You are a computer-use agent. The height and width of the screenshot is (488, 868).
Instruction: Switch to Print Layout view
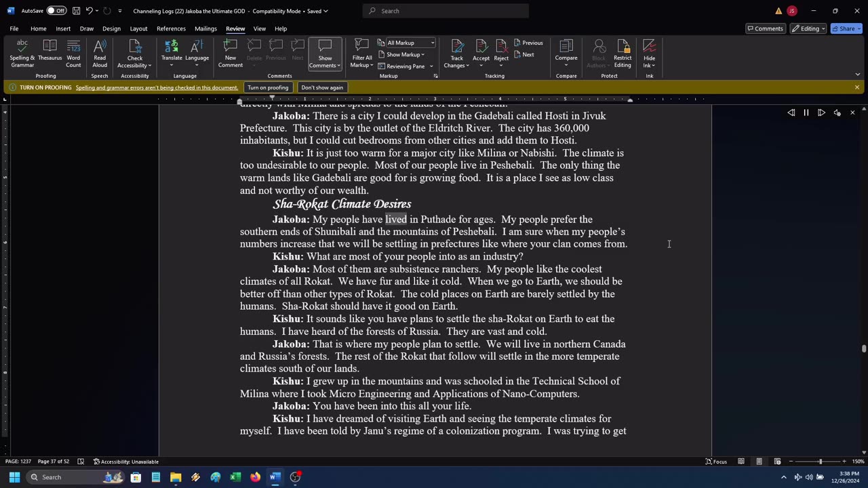(759, 462)
